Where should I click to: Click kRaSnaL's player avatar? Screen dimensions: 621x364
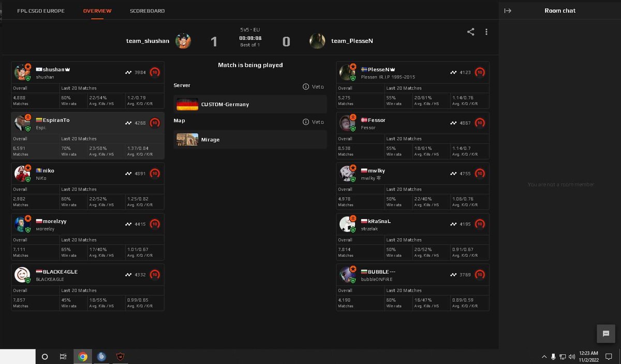click(347, 224)
